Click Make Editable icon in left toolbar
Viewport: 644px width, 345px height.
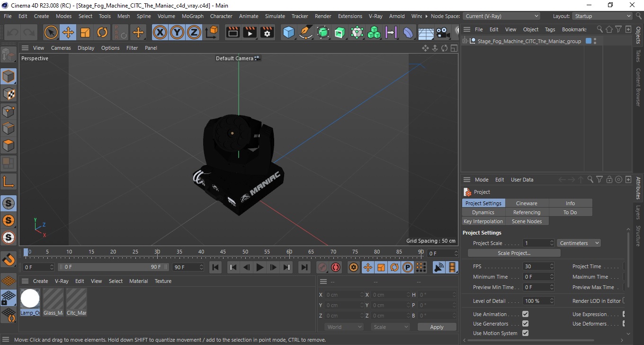point(9,55)
